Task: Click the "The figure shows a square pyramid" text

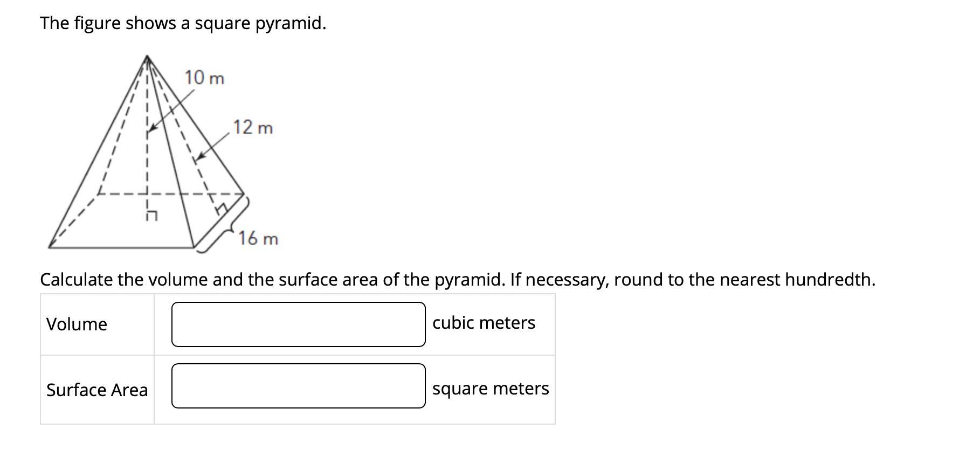Action: tap(183, 23)
